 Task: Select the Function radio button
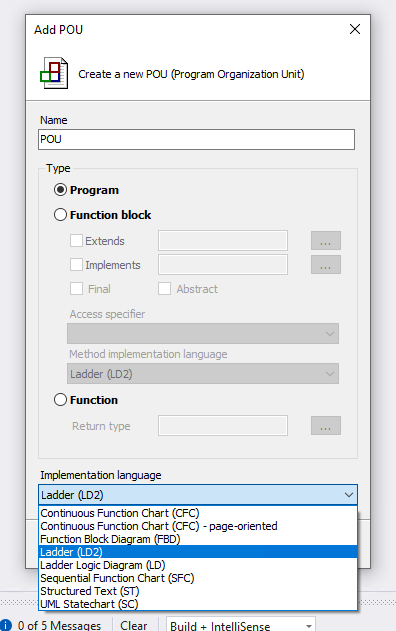(x=60, y=400)
